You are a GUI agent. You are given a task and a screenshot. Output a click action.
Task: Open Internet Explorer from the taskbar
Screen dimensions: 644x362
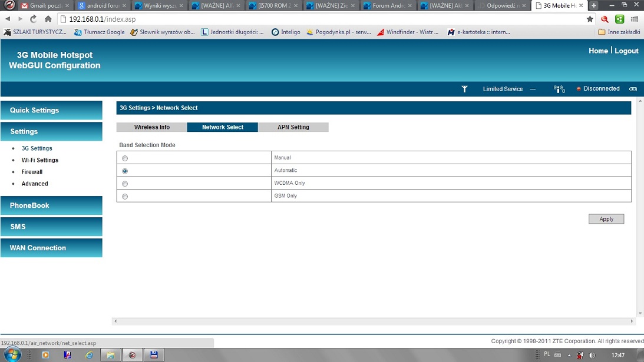coord(89,355)
